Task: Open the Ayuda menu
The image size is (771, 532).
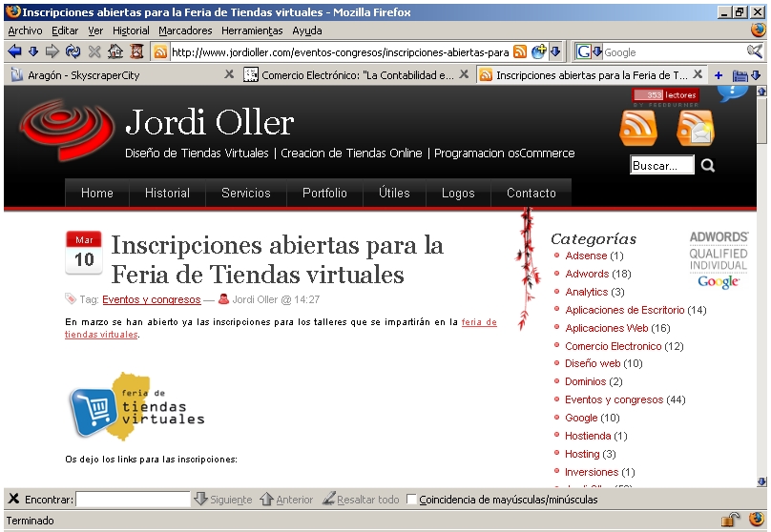Action: pos(307,31)
